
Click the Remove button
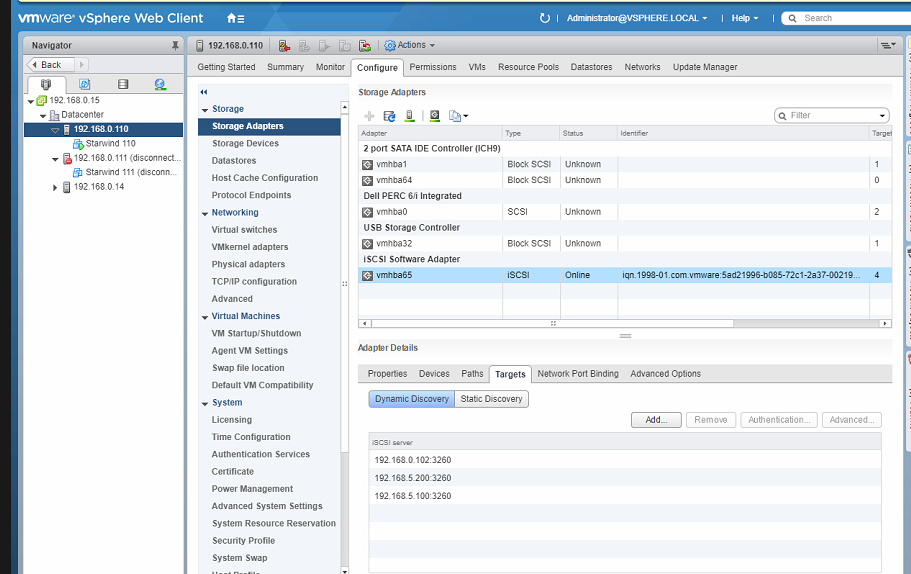[711, 420]
